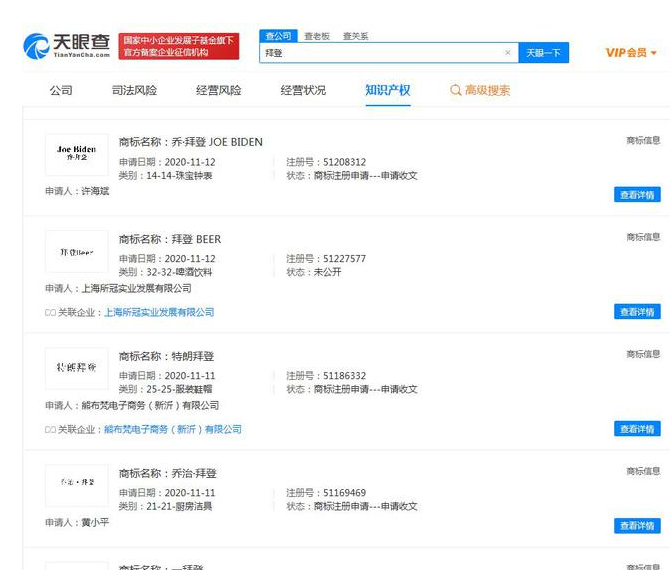This screenshot has width=670, height=570.
Task: View details for 拜登 BEER trademark
Action: [x=637, y=312]
